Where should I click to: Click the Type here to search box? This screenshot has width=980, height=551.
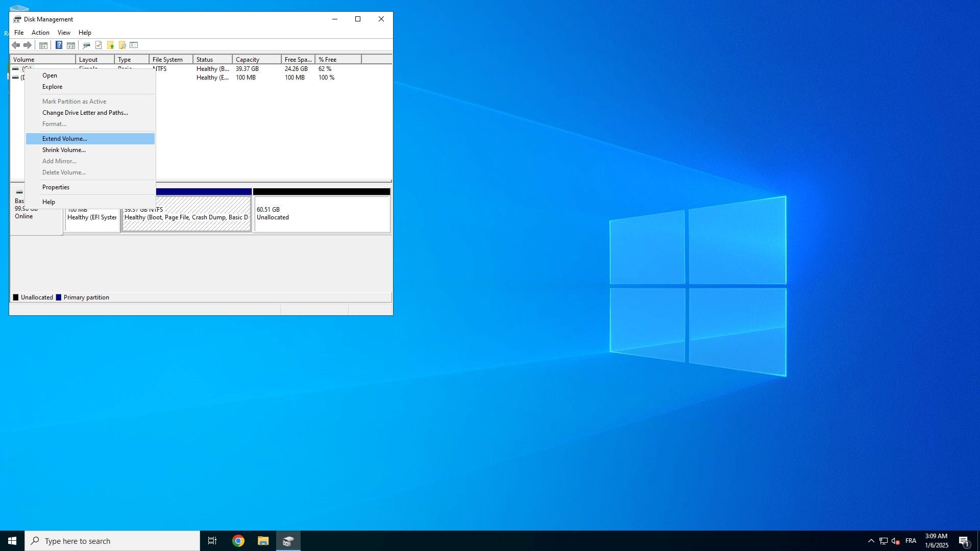pos(112,541)
